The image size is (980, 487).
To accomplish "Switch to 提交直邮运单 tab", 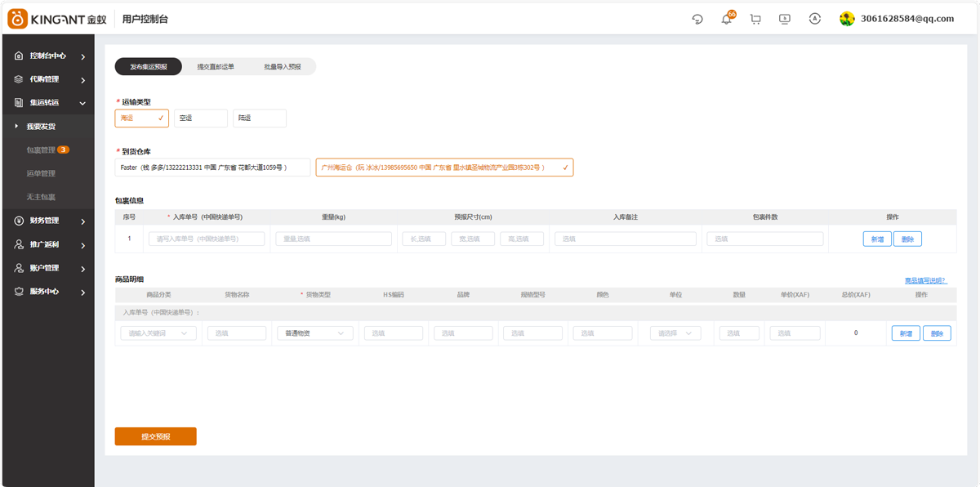I will coord(216,67).
